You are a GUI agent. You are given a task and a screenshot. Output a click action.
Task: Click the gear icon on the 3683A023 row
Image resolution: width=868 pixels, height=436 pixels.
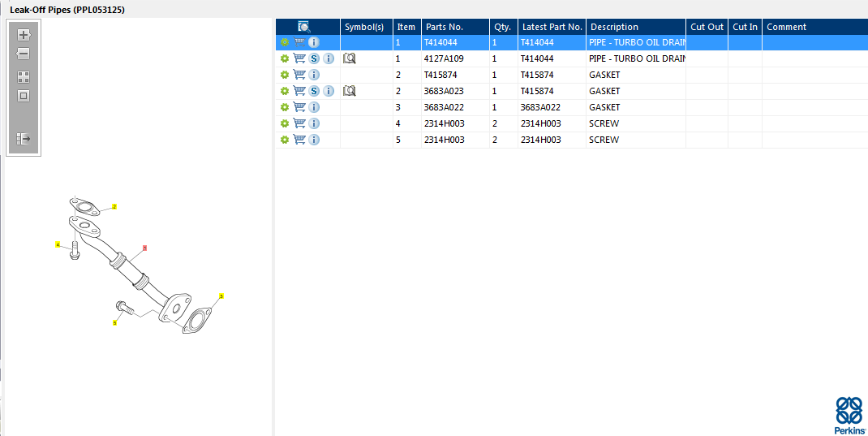(x=285, y=91)
